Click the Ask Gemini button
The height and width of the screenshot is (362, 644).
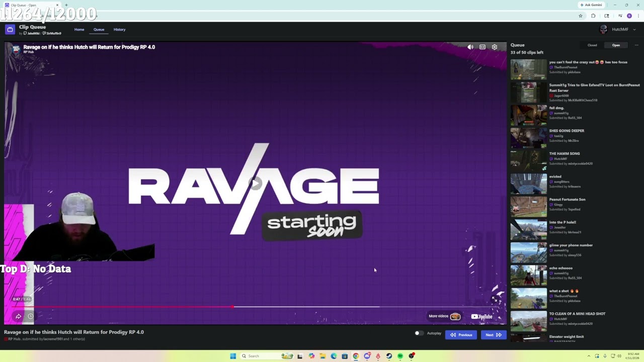click(591, 5)
